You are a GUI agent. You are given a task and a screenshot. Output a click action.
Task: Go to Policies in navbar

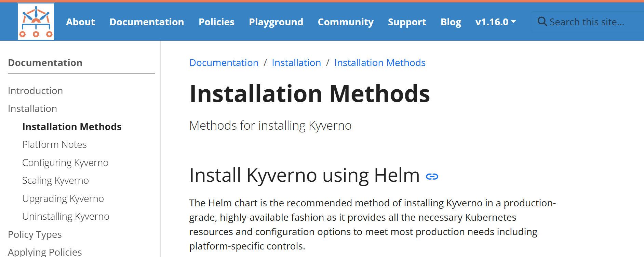coord(216,22)
